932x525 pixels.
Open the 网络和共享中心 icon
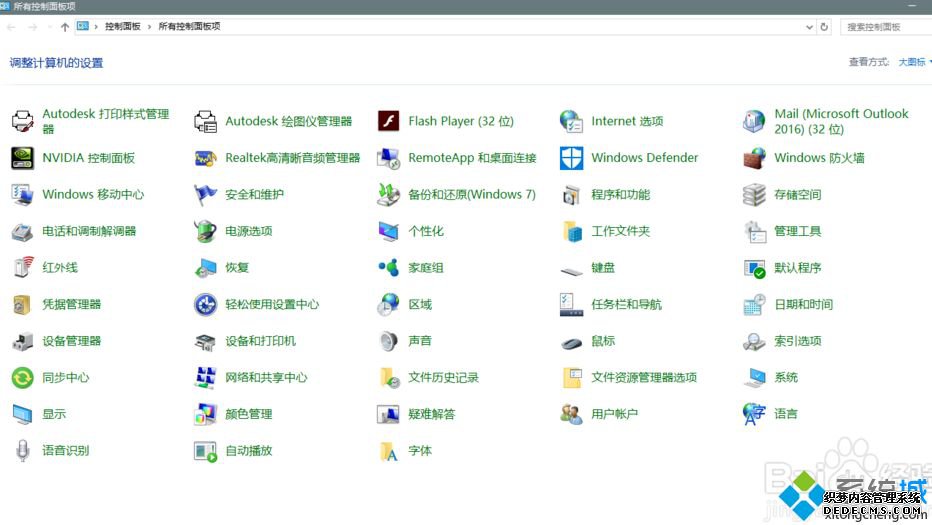(x=206, y=378)
